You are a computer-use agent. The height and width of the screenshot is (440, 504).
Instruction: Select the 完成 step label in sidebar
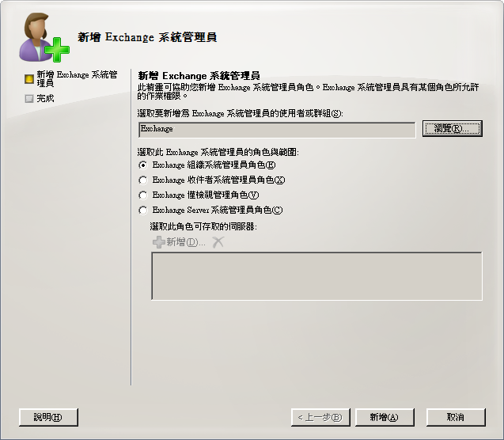tap(45, 98)
